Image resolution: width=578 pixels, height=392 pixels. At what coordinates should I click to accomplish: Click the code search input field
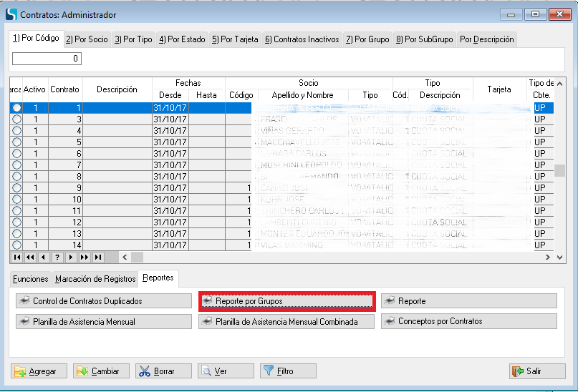(x=47, y=59)
